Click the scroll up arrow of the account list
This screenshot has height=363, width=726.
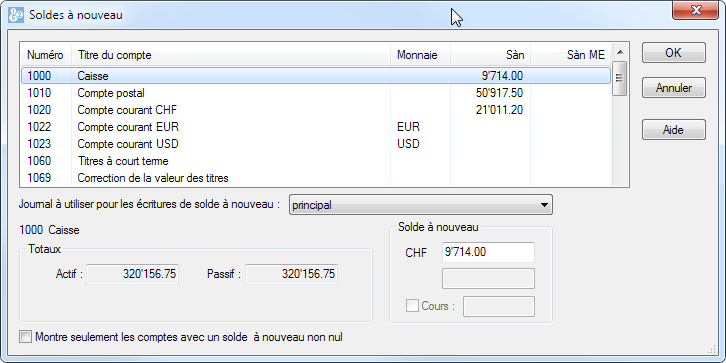[x=620, y=52]
